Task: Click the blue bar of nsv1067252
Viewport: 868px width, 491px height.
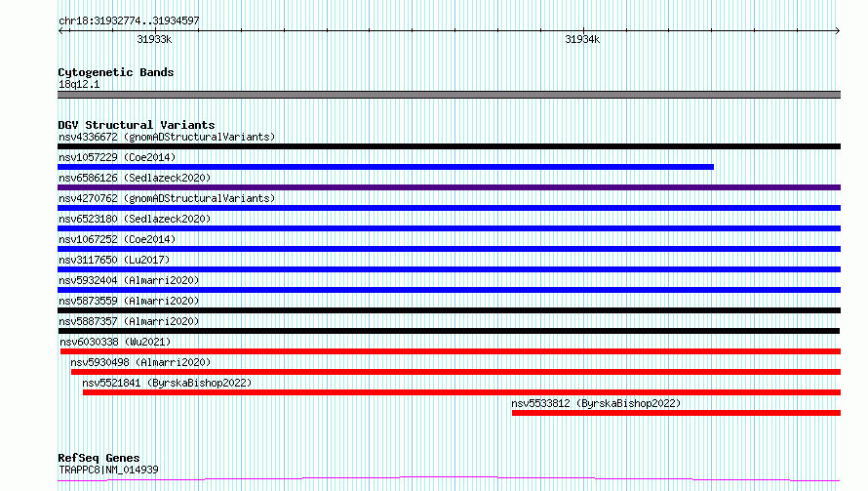Action: 449,249
